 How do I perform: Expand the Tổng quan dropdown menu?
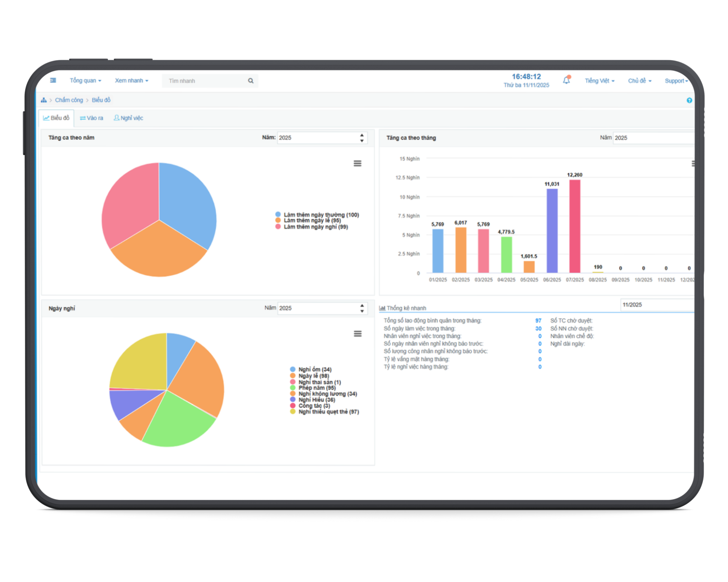click(x=85, y=80)
